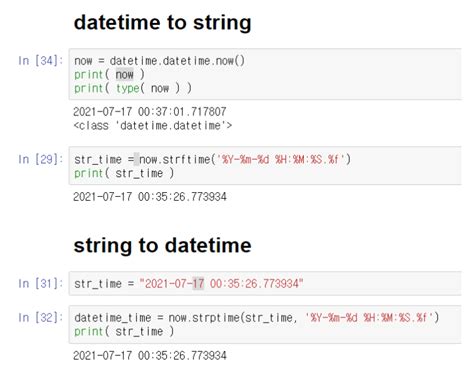Click the 'string to datetime' heading
Screen dimensions: 474x370
click(162, 246)
